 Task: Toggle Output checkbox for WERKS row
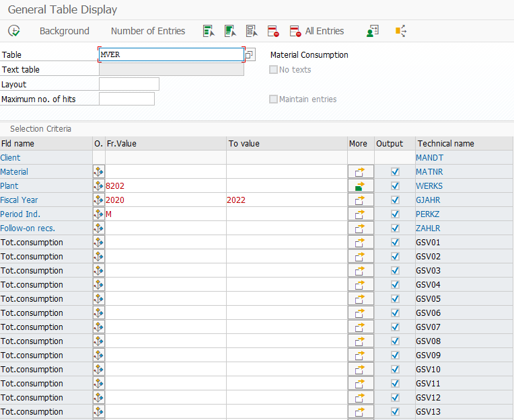coord(395,186)
